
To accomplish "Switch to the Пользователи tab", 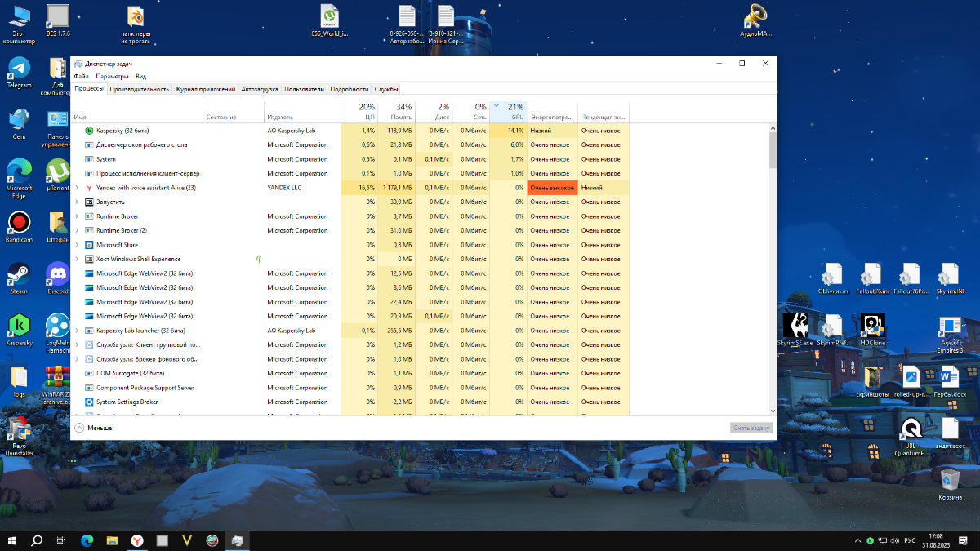I will [x=304, y=89].
